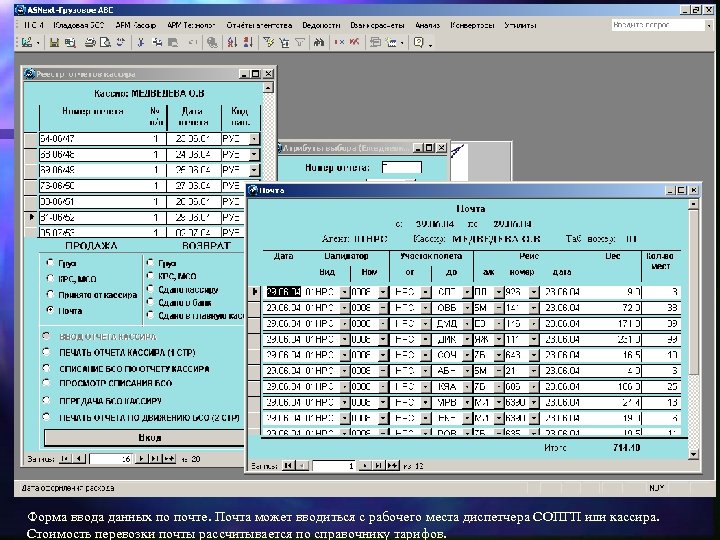Sort descending with the Z-A icon
Screen dimensions: 720x540
pos(248,43)
